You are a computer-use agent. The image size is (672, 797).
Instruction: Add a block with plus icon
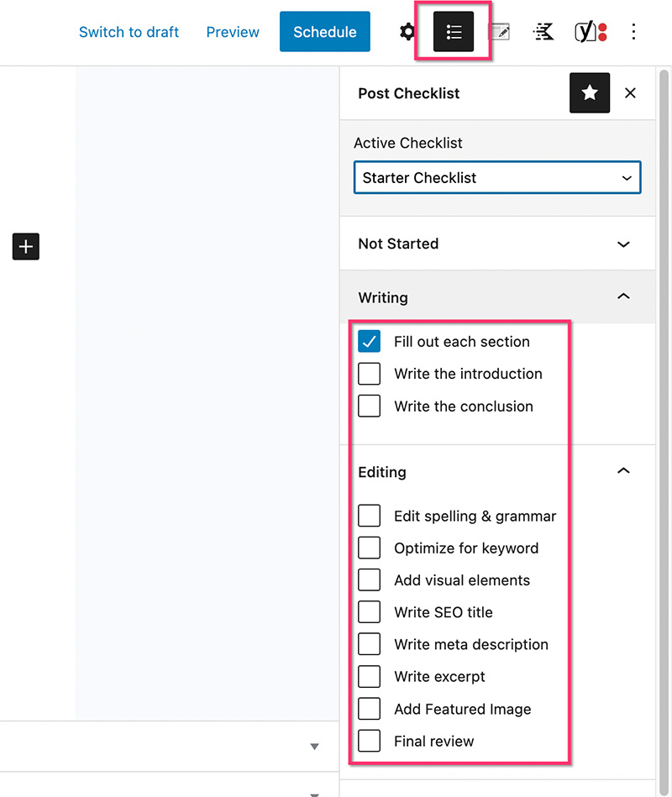point(26,247)
